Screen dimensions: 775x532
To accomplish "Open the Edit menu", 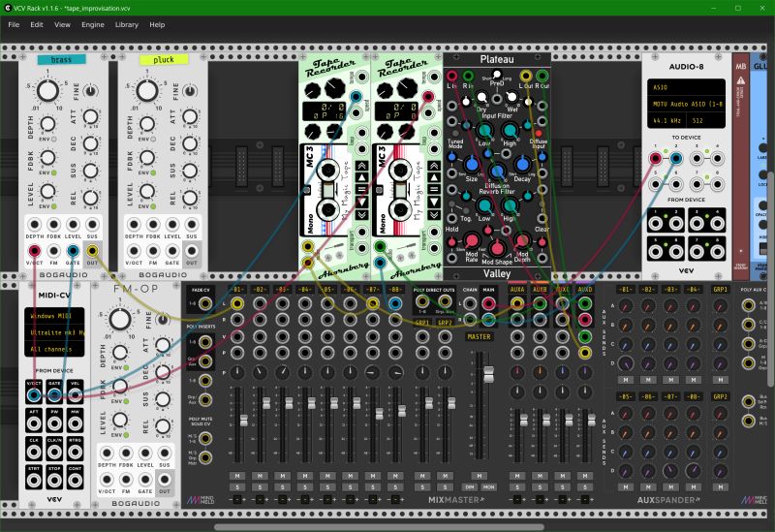I will tap(37, 24).
